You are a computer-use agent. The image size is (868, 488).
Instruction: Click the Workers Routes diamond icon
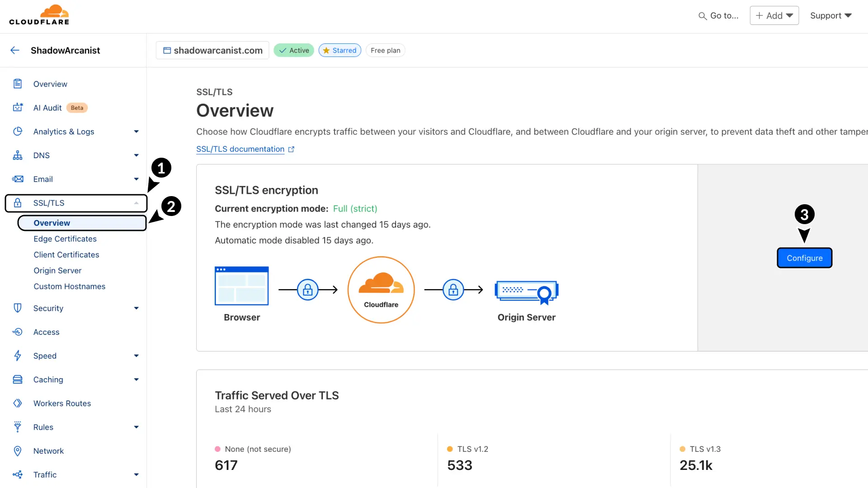[x=18, y=404]
